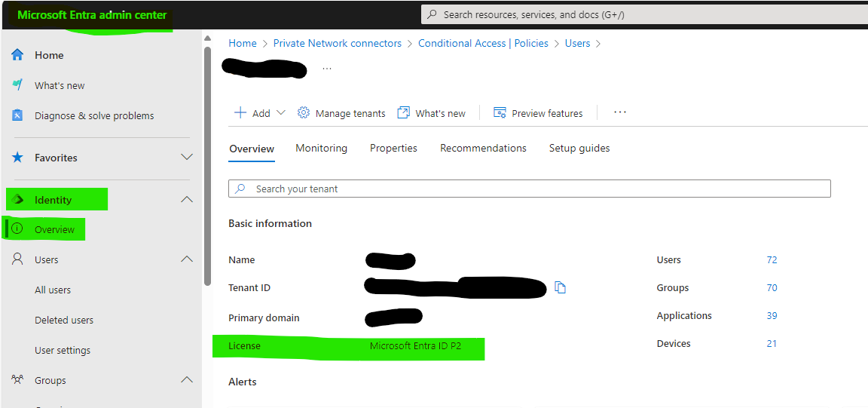Collapse the Users section chevron
Screen dimensions: 868x408
(187, 259)
